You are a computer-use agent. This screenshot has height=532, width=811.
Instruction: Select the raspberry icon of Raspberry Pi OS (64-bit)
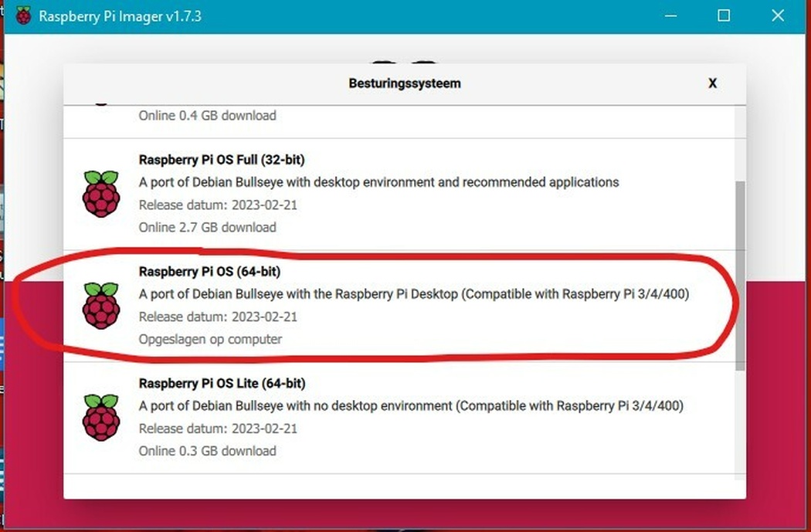101,306
